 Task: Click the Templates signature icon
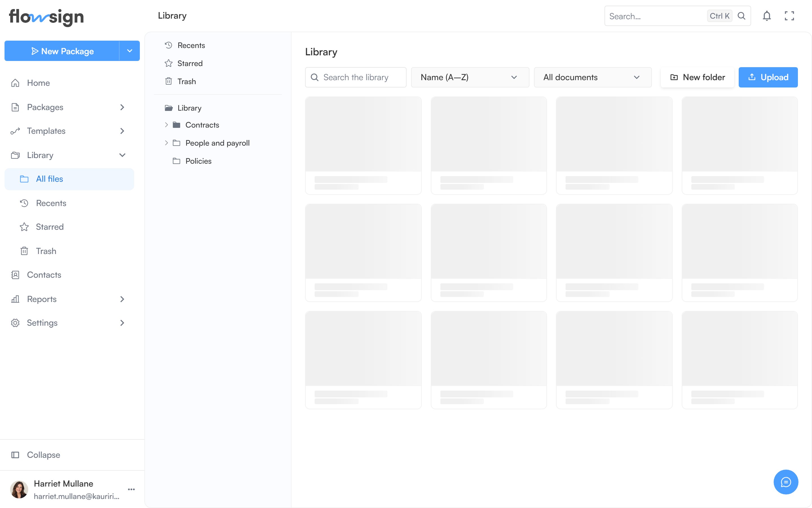15,131
